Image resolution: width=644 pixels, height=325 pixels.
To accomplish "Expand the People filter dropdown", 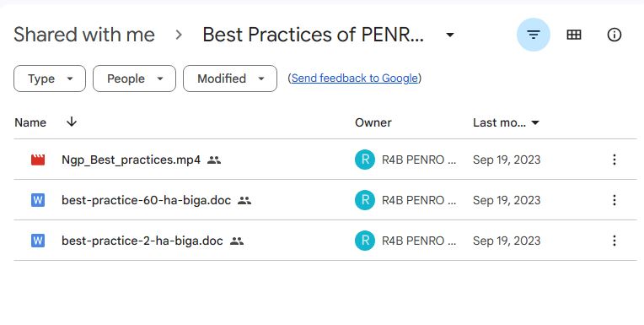I will tap(134, 79).
